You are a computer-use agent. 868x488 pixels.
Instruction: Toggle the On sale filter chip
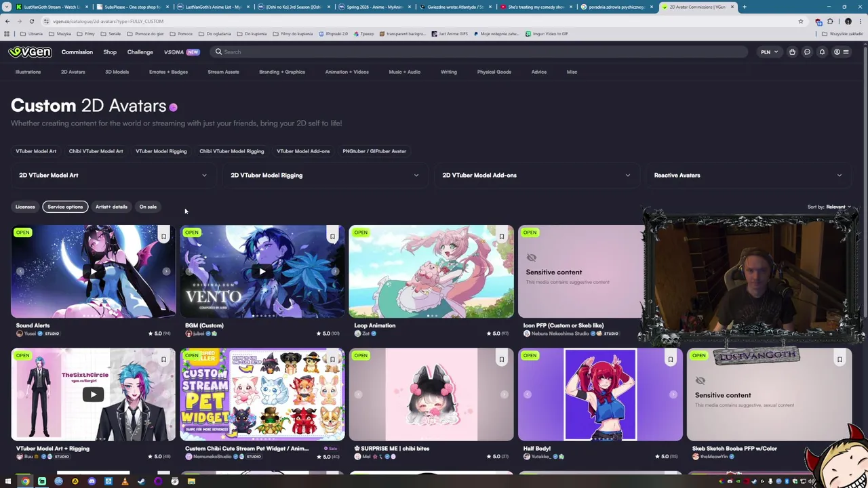coord(148,207)
